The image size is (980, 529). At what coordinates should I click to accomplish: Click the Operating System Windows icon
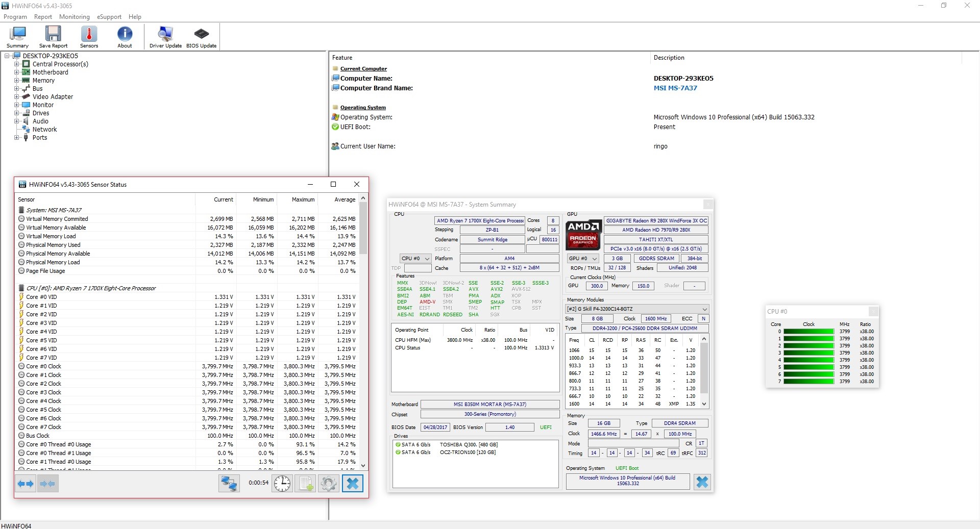(x=335, y=117)
